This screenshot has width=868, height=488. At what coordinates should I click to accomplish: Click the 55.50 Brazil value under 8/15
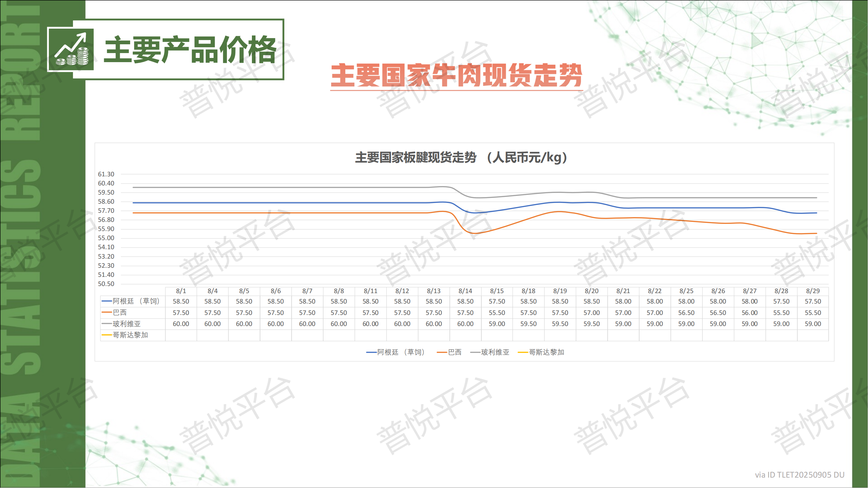497,313
